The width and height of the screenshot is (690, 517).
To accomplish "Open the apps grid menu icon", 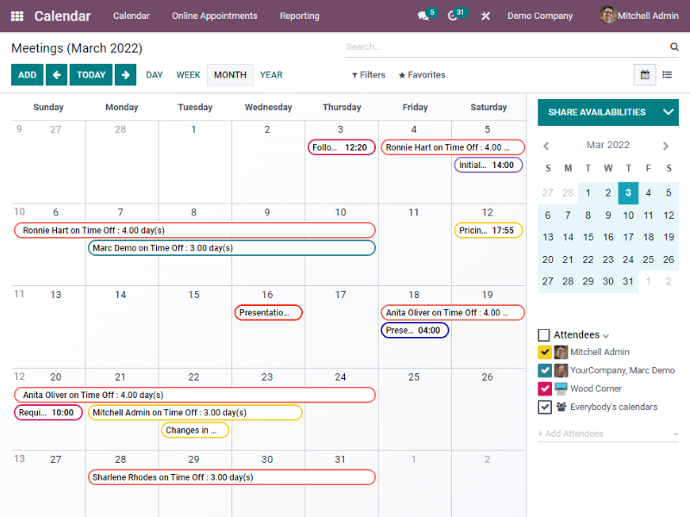I will [x=17, y=16].
